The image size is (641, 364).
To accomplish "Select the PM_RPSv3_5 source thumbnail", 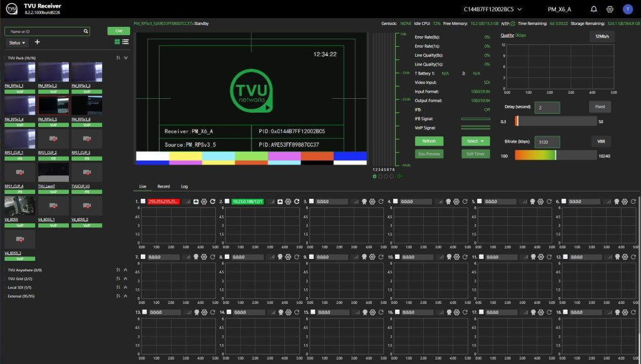I will click(53, 106).
